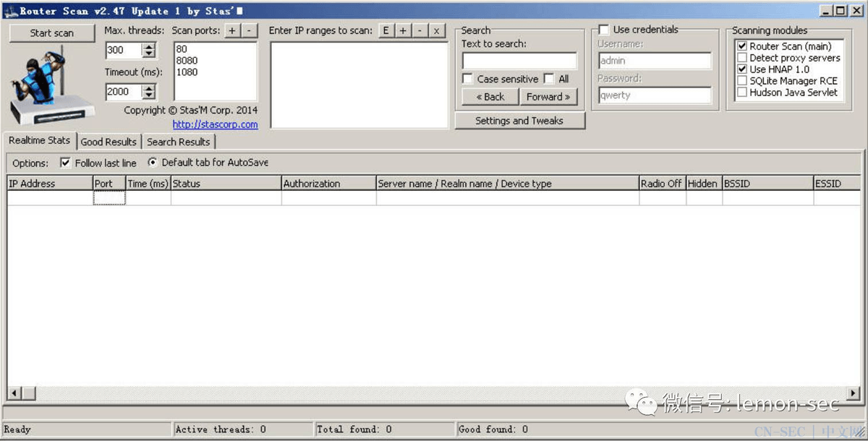The image size is (868, 441).
Task: Open Settings and Tweaks
Action: 519,121
